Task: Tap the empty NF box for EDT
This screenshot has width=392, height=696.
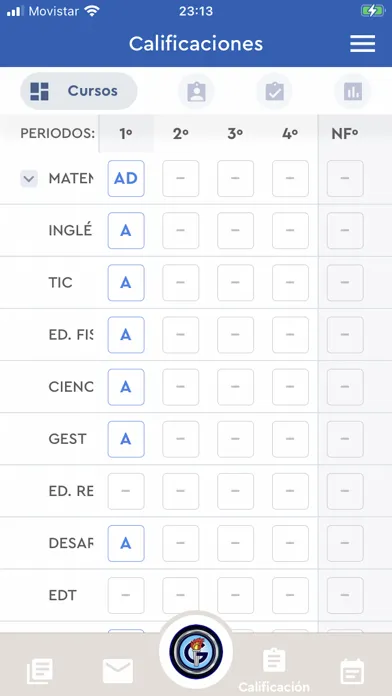Action: pyautogui.click(x=345, y=595)
